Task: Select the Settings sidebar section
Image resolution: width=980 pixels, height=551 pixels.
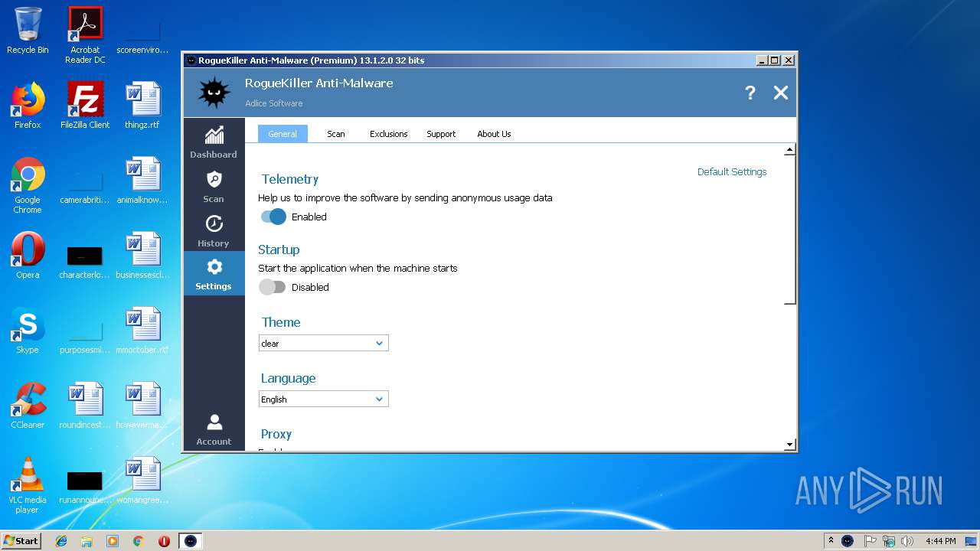Action: [214, 274]
